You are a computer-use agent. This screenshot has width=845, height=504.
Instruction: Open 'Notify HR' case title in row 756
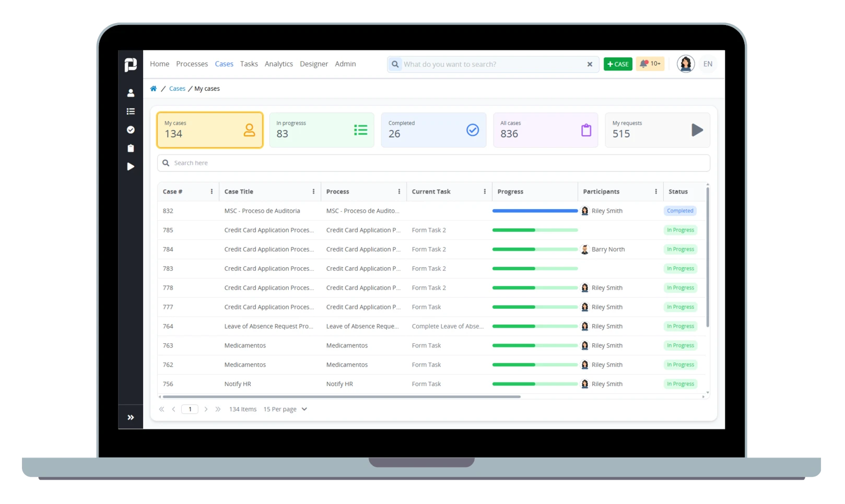238,384
